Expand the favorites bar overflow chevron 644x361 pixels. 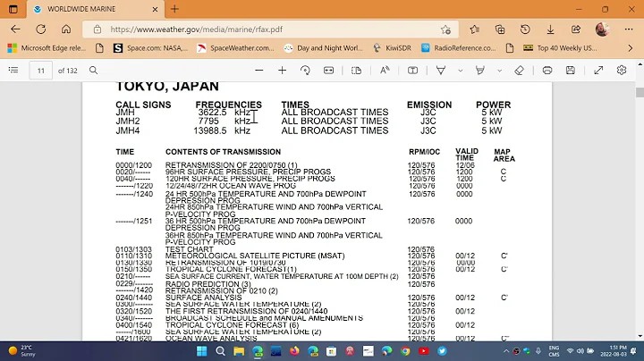pyautogui.click(x=631, y=48)
